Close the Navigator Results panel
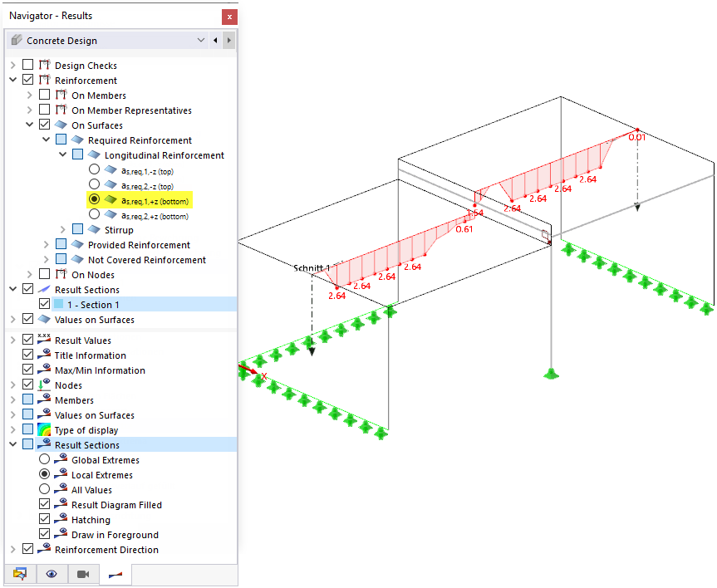This screenshot has width=717, height=588. click(229, 17)
